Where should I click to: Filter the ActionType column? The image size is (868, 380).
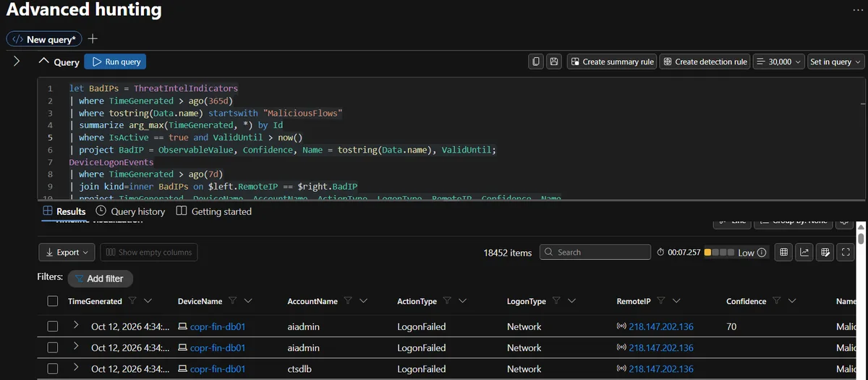446,301
